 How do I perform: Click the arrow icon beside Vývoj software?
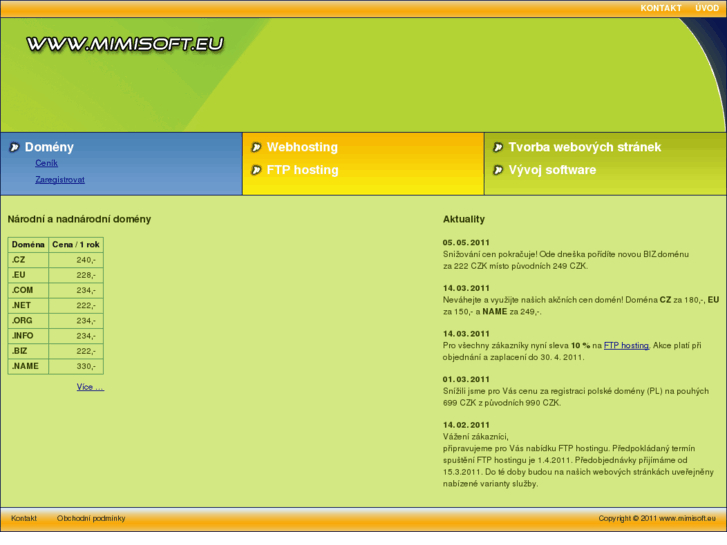498,170
